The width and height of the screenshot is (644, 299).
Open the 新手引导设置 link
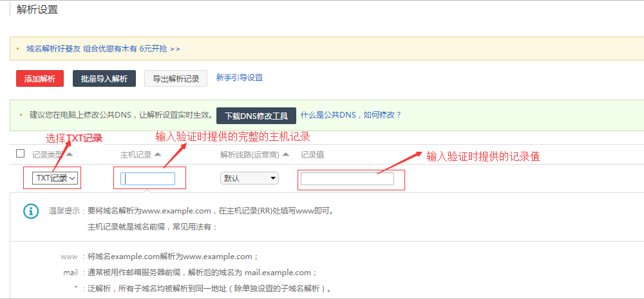click(x=240, y=78)
